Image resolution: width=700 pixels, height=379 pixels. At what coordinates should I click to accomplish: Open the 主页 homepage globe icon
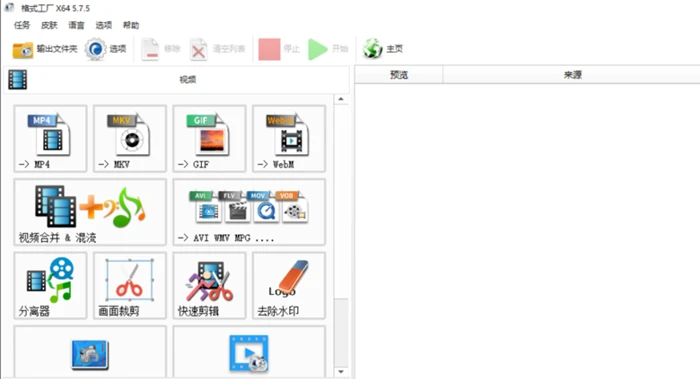point(383,49)
